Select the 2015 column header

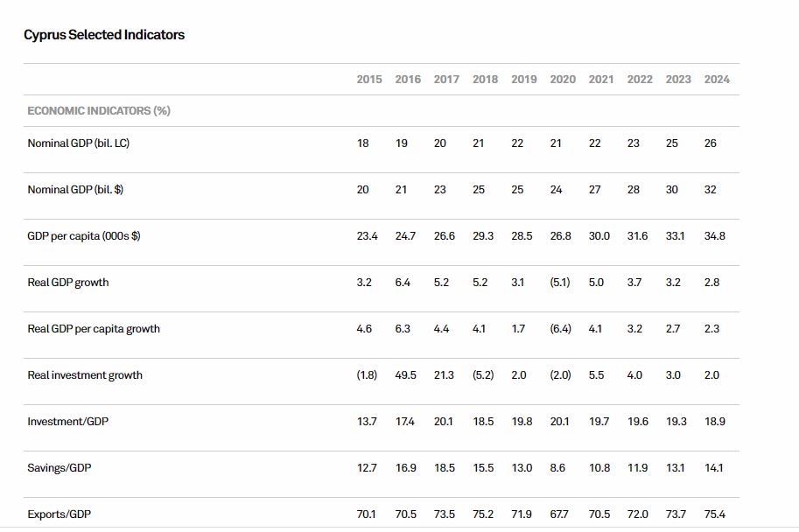[369, 80]
